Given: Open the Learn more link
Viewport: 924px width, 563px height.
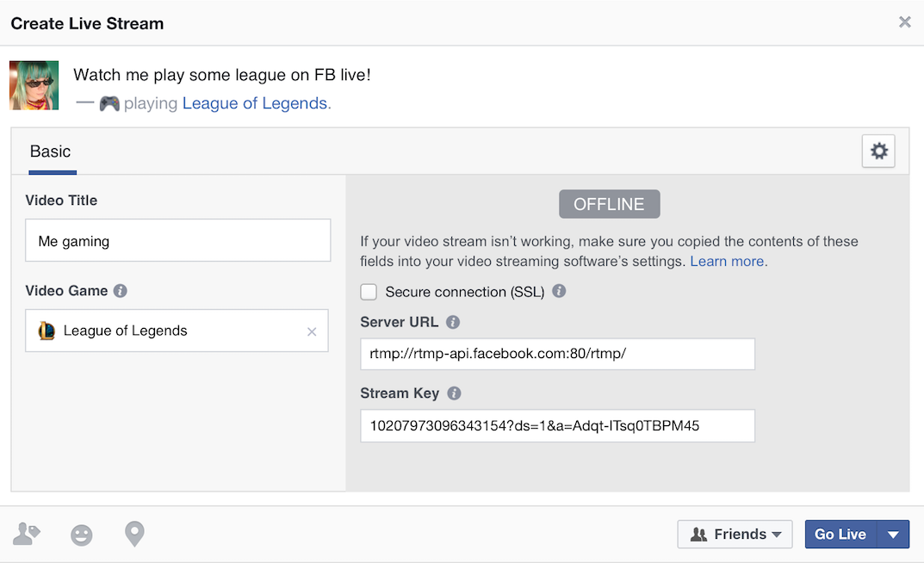Looking at the screenshot, I should tap(727, 261).
